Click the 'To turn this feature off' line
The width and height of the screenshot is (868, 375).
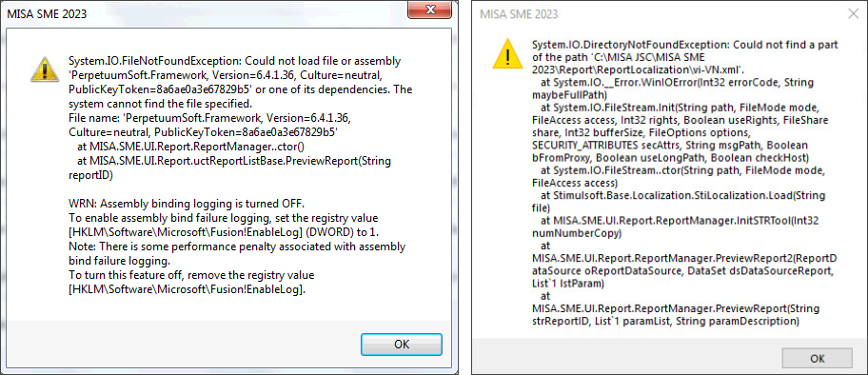(191, 275)
